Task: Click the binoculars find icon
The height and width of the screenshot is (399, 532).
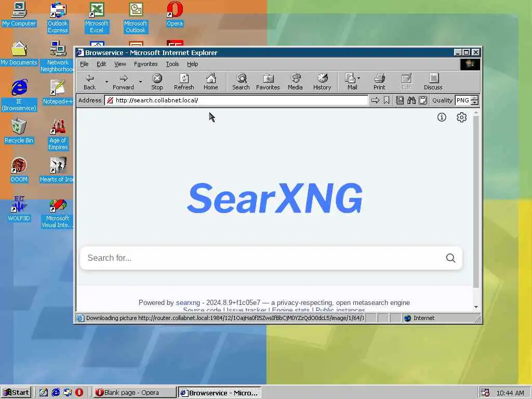Action: tap(411, 100)
